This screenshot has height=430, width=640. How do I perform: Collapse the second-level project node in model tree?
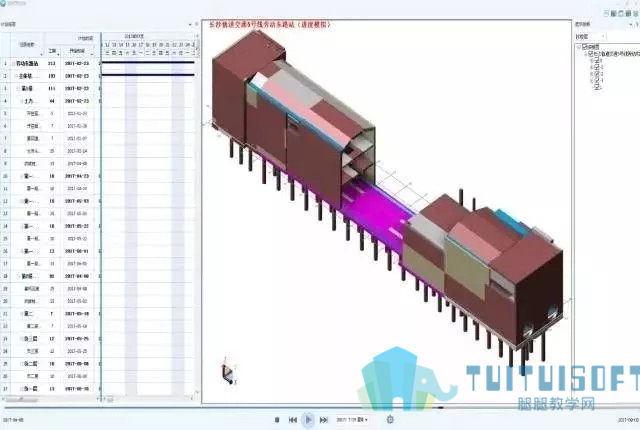(x=586, y=53)
